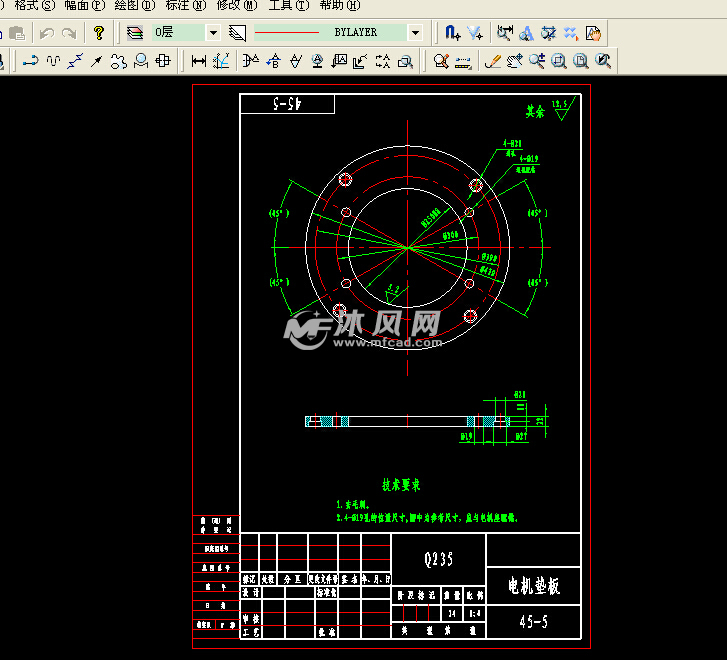Click the Paste clipboard icon

17,33
